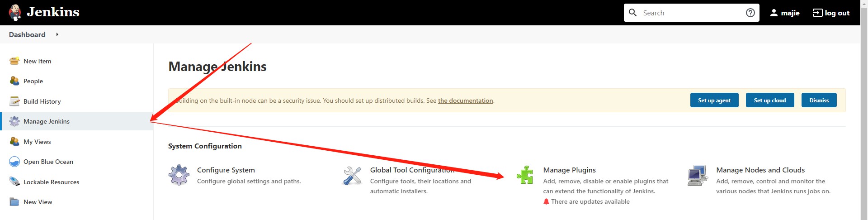This screenshot has height=220, width=868.
Task: Open the My Views sidebar entry
Action: point(37,142)
